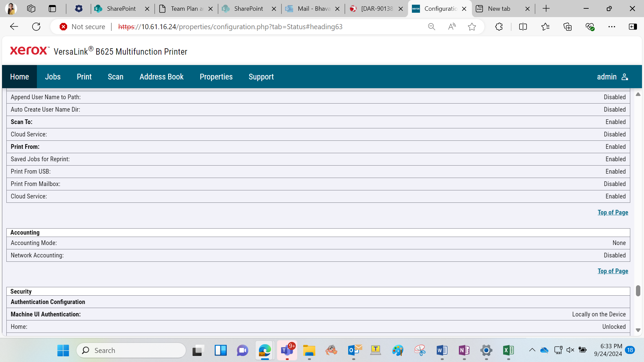The width and height of the screenshot is (644, 362).
Task: Click the Not secure site warning
Action: coord(83,27)
